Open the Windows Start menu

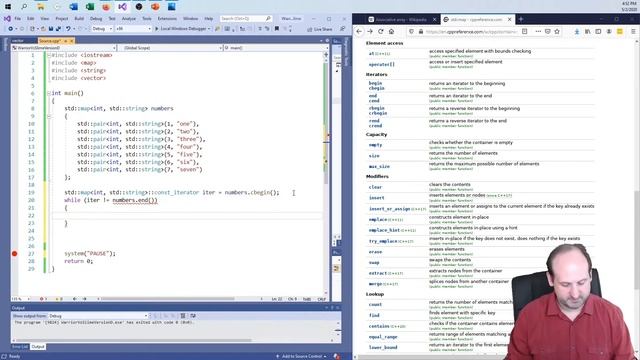click(x=8, y=7)
